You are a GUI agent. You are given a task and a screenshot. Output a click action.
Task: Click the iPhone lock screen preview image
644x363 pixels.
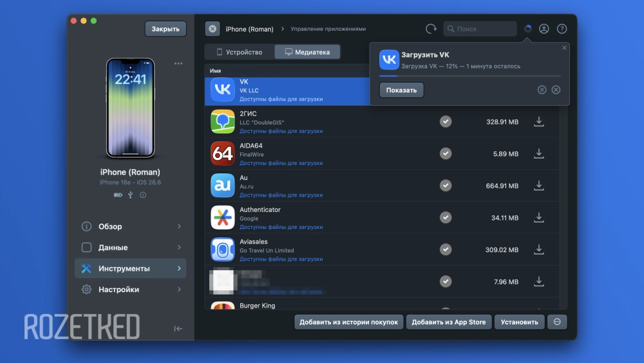[x=130, y=108]
